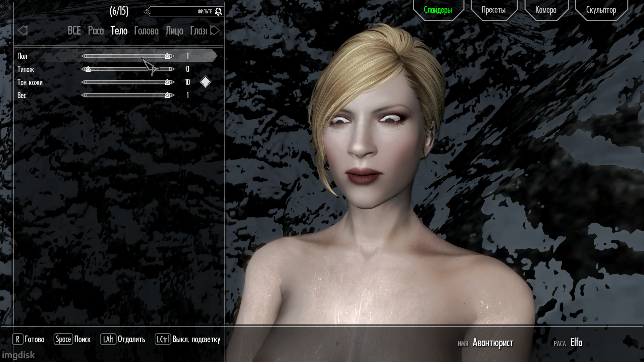The image size is (644, 362).
Task: Select the Тело category tab
Action: click(119, 31)
